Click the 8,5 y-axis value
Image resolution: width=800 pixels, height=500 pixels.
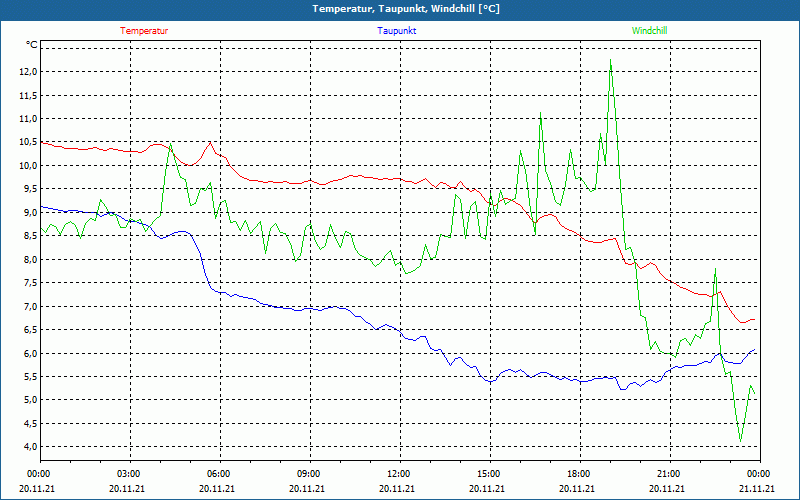point(30,236)
